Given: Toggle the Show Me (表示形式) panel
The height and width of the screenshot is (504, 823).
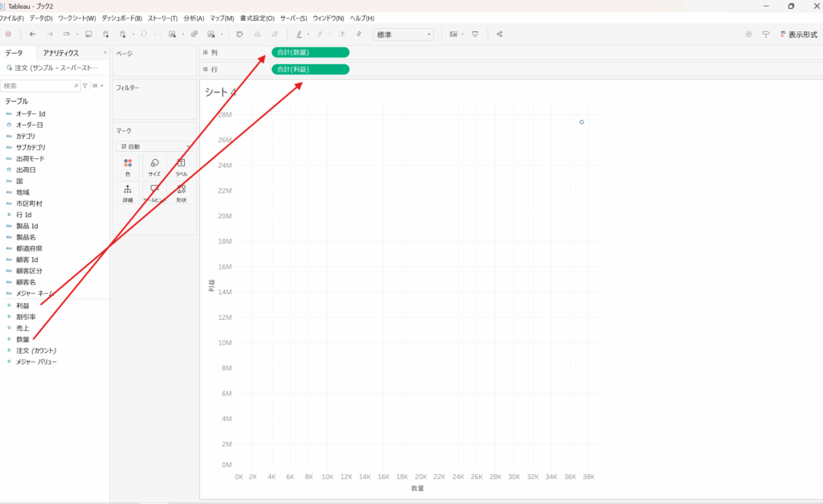Looking at the screenshot, I should [x=796, y=35].
